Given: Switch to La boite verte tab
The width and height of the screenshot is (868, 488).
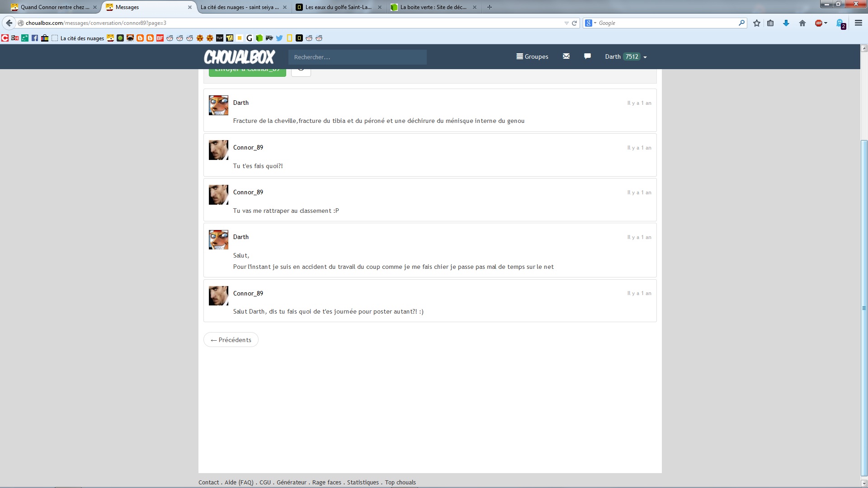Looking at the screenshot, I should point(433,7).
